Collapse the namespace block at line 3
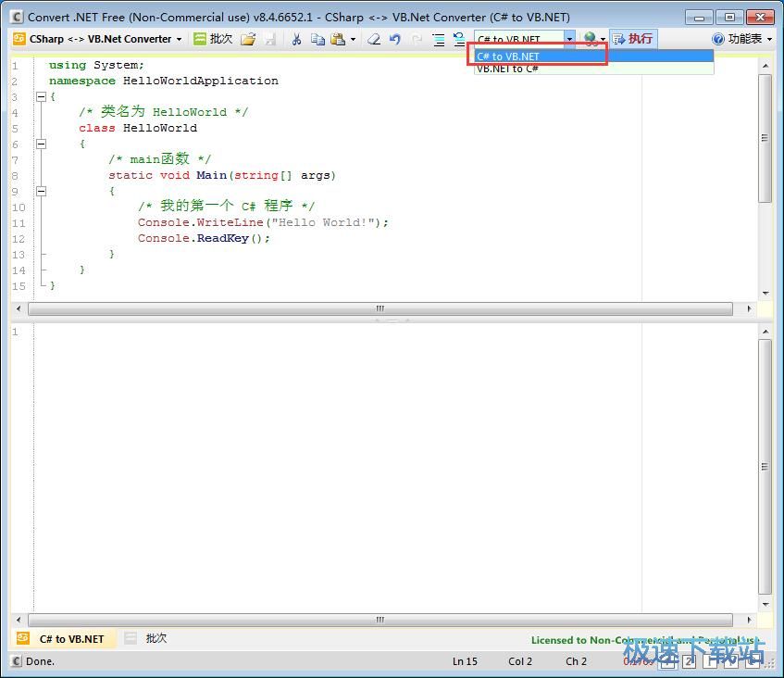 click(41, 96)
